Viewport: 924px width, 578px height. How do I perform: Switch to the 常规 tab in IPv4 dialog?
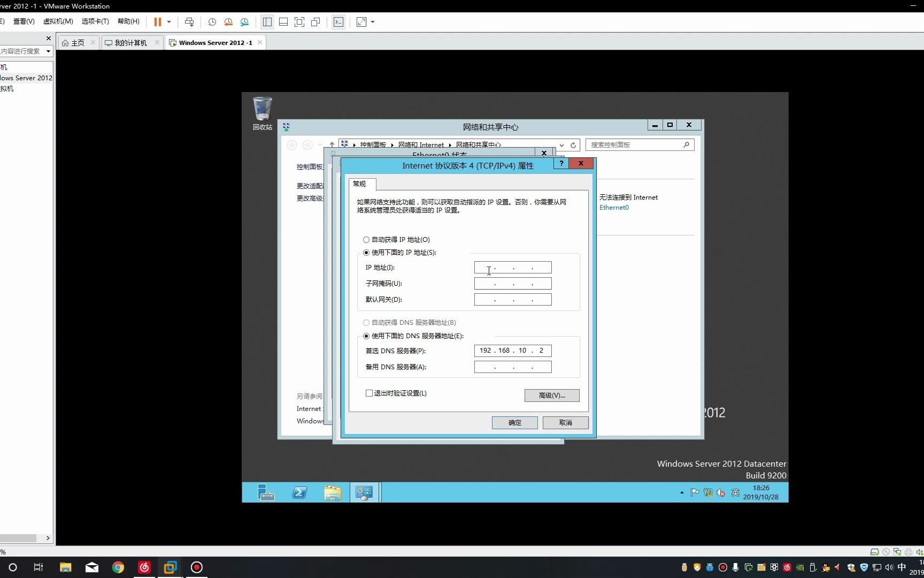[362, 184]
